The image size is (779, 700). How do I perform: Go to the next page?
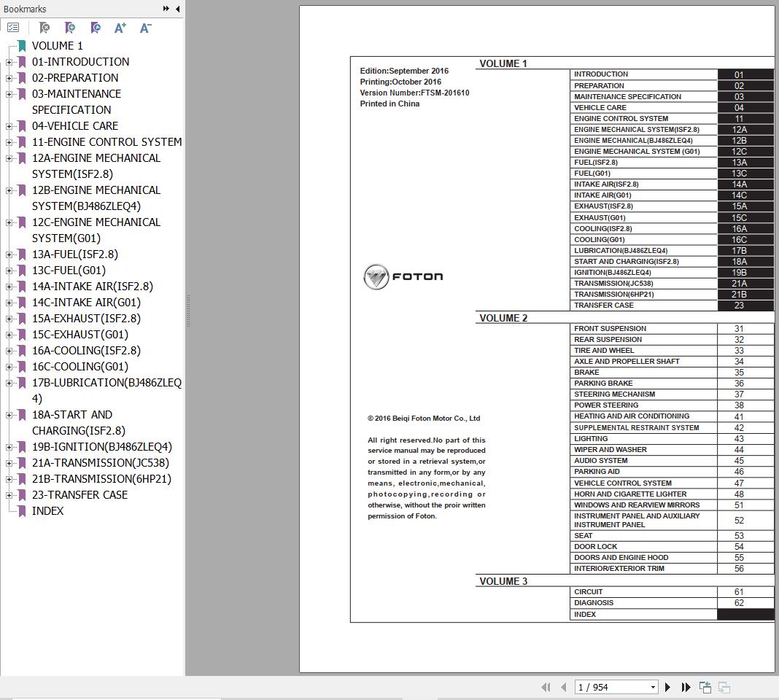[x=667, y=687]
